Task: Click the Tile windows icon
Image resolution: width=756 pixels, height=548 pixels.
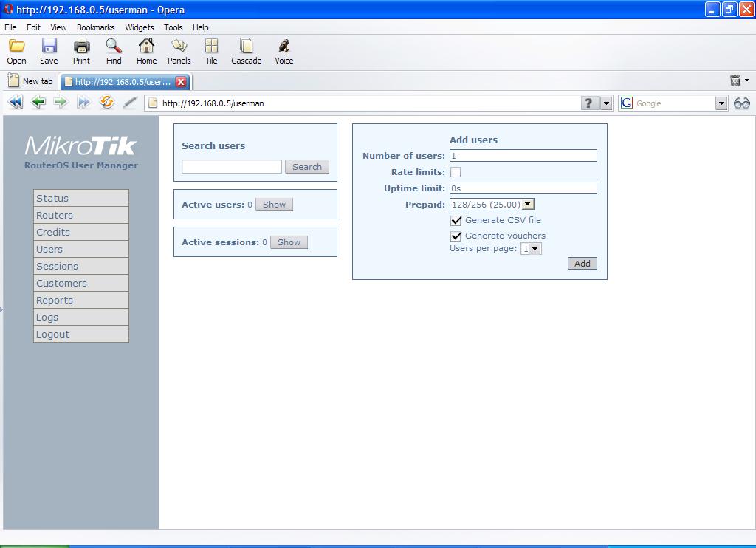Action: tap(211, 46)
